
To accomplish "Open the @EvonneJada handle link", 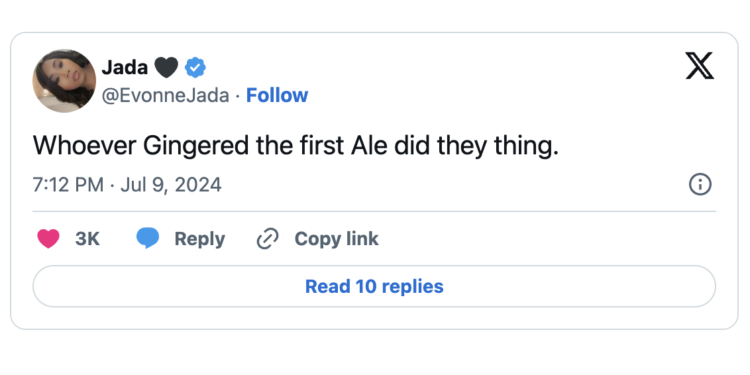I will (x=165, y=96).
